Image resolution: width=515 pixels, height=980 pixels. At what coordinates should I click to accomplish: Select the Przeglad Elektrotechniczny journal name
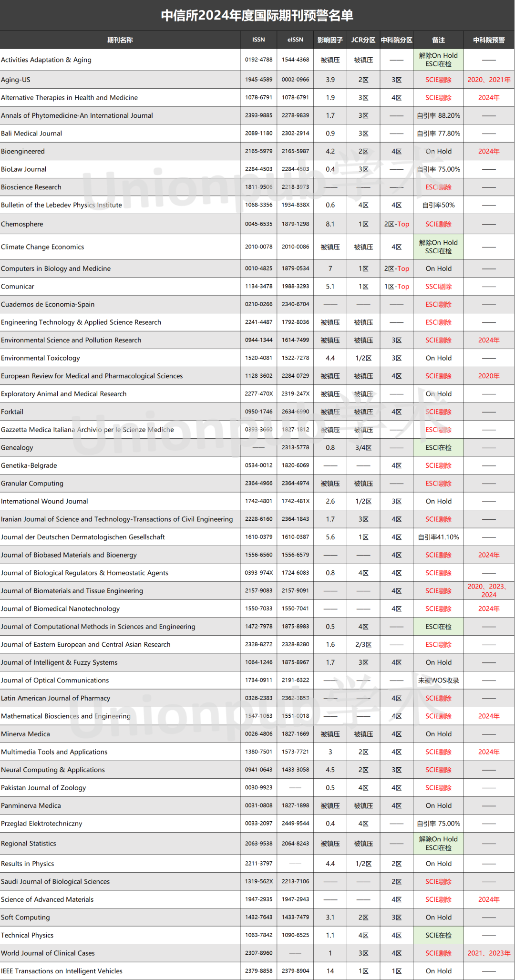41,824
